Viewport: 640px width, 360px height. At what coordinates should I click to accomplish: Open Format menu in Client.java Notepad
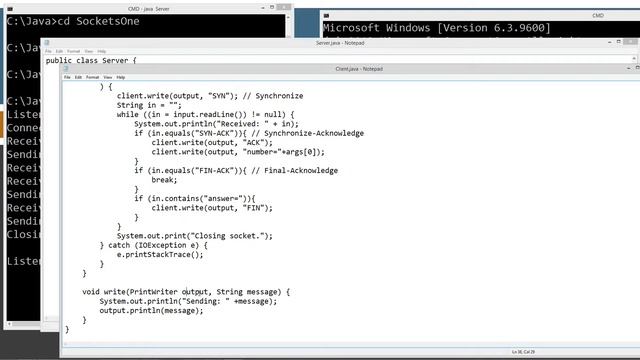point(92,77)
